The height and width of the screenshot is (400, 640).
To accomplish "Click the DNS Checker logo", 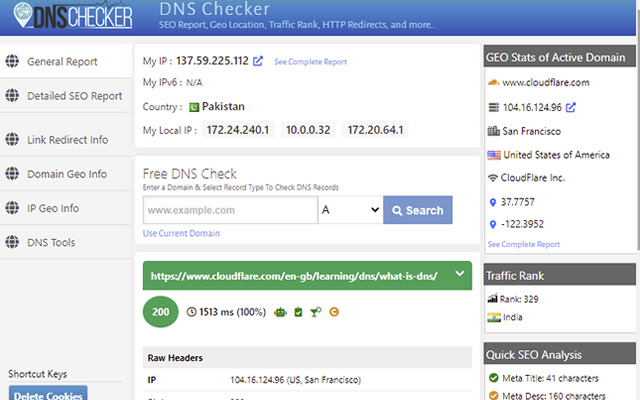I will point(73,16).
